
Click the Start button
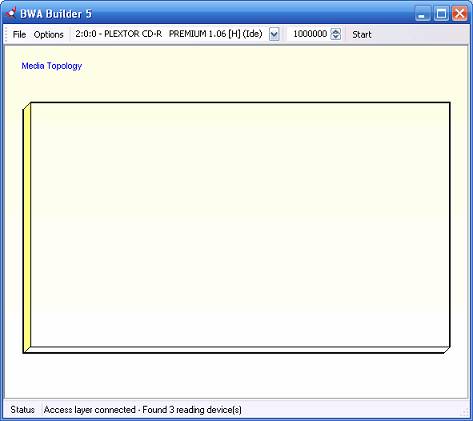tap(362, 34)
